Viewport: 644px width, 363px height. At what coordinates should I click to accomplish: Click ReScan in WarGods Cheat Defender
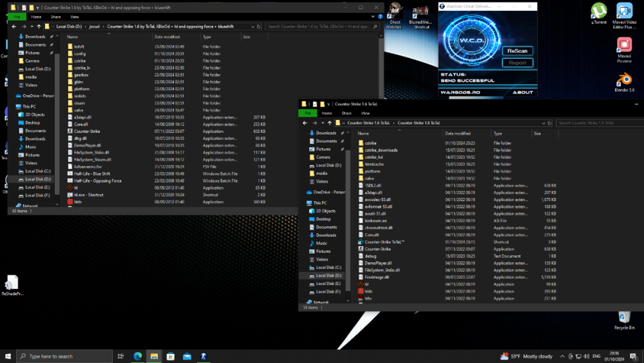tap(517, 51)
